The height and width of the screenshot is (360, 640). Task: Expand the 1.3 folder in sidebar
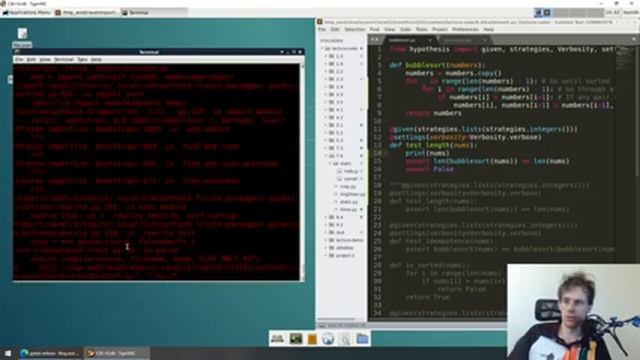point(326,56)
